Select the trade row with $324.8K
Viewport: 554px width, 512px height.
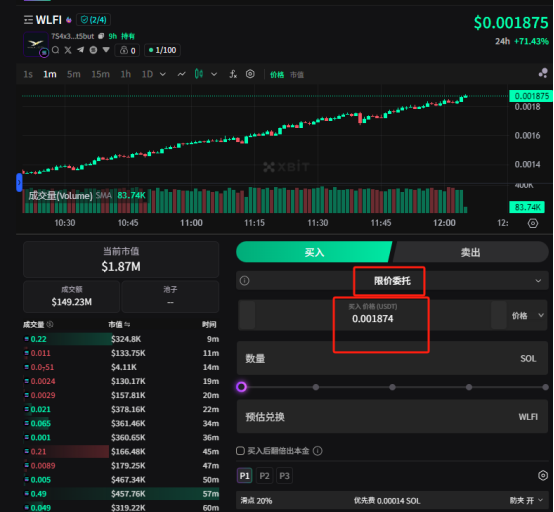(121, 339)
